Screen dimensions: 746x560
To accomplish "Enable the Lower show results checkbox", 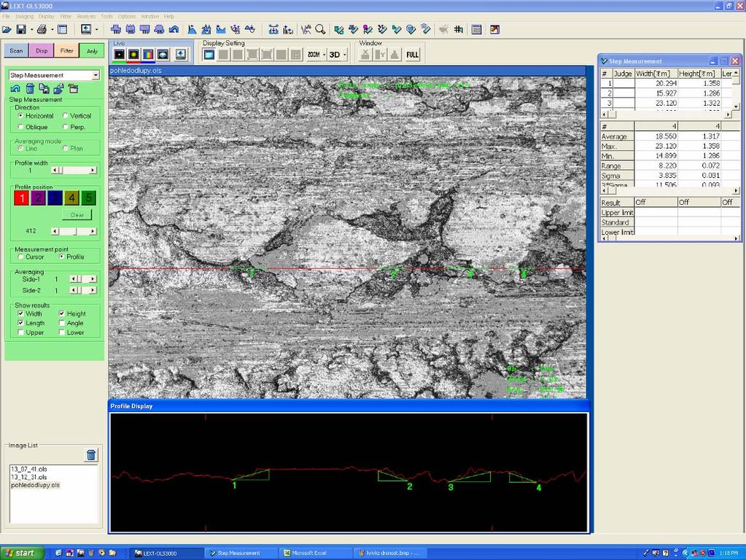I will click(62, 332).
